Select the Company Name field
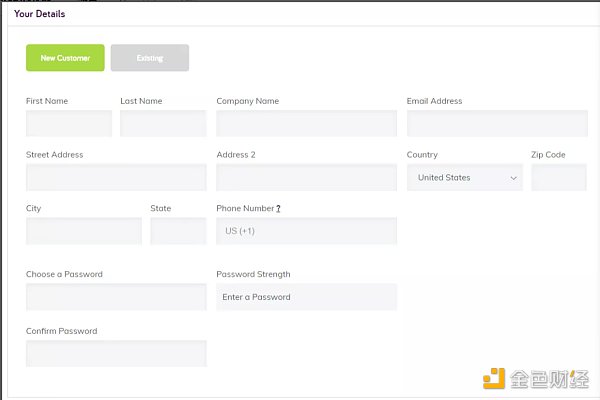 pyautogui.click(x=306, y=124)
